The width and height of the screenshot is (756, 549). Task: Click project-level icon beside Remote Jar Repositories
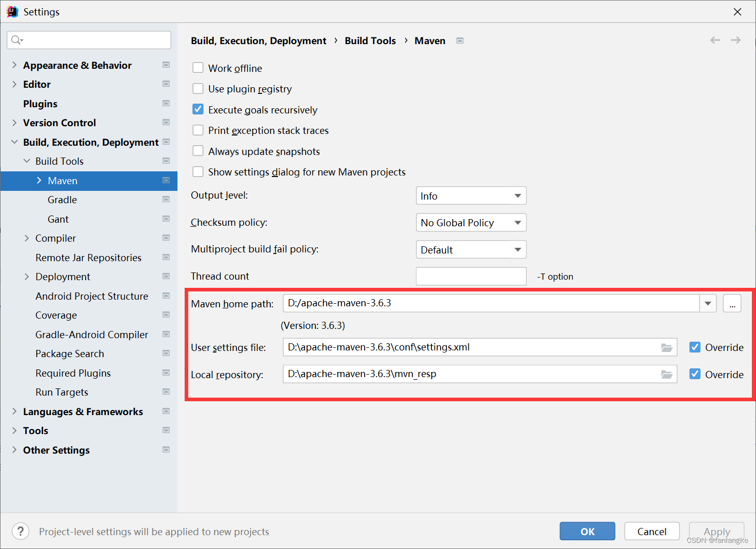click(x=166, y=257)
